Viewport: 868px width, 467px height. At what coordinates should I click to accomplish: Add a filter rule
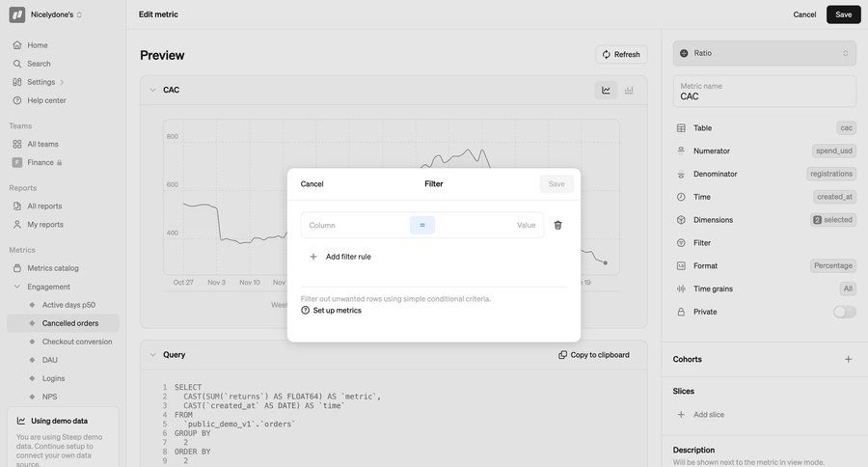(340, 257)
